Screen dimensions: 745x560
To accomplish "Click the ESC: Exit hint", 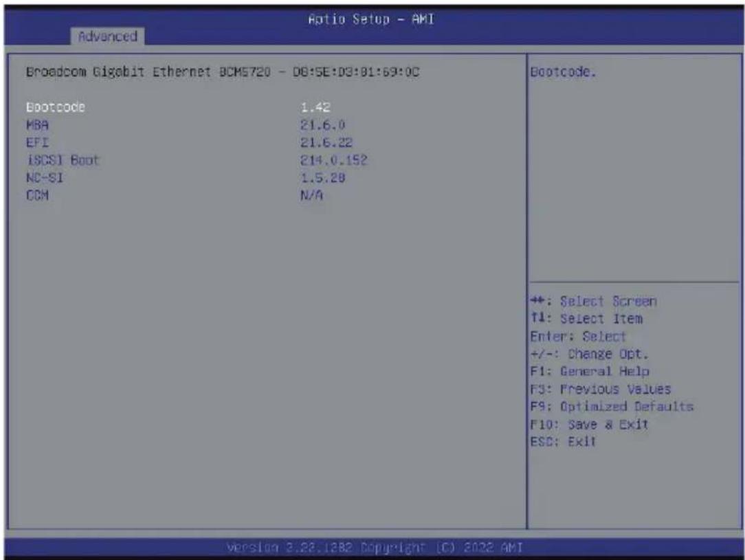I will 563,442.
